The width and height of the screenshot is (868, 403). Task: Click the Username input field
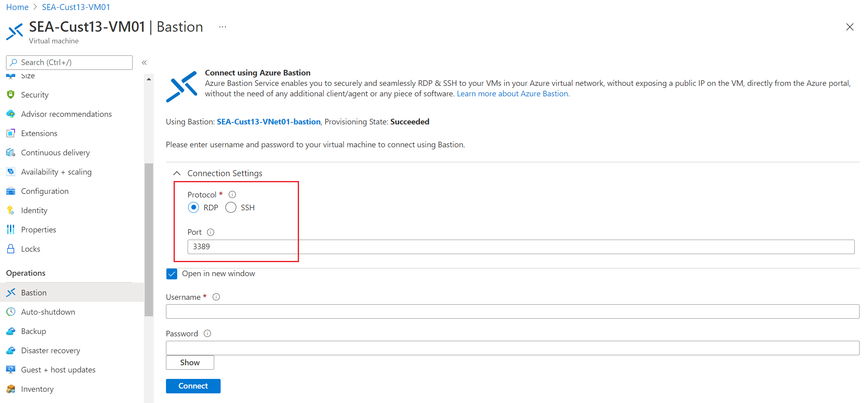point(512,311)
